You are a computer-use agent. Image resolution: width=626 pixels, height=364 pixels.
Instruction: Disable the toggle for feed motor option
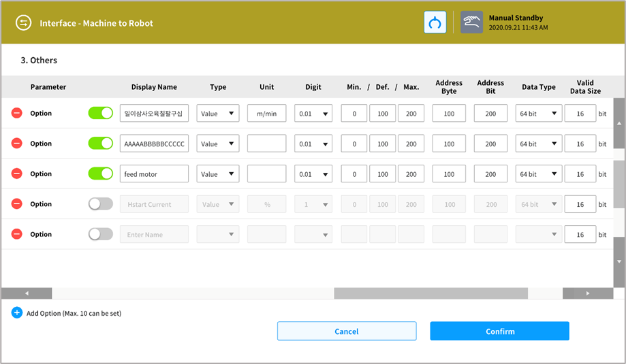tap(100, 174)
